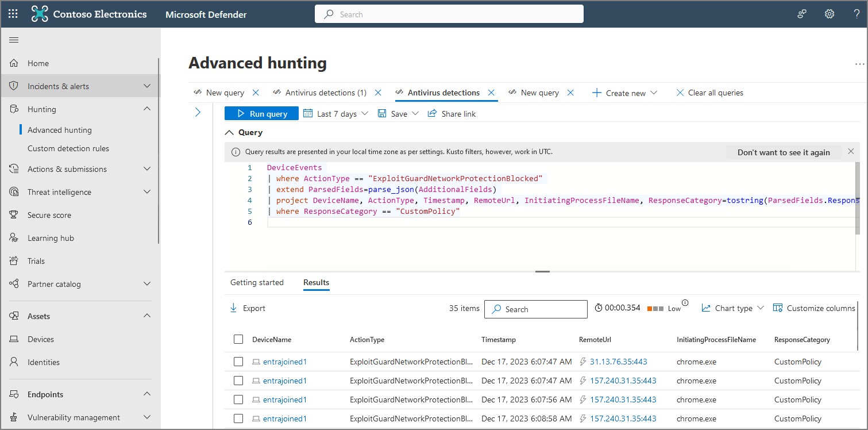The width and height of the screenshot is (868, 430).
Task: Open the Save dropdown menu
Action: [x=398, y=114]
